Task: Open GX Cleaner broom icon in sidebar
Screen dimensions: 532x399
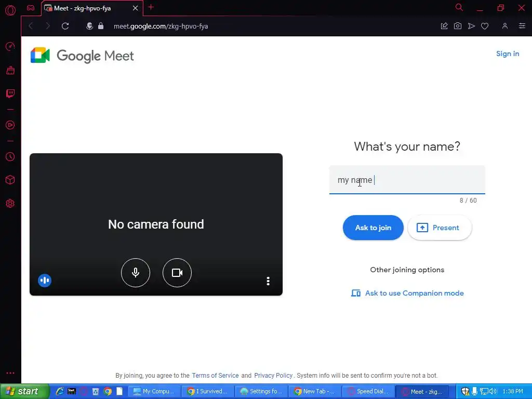Action: (x=10, y=70)
